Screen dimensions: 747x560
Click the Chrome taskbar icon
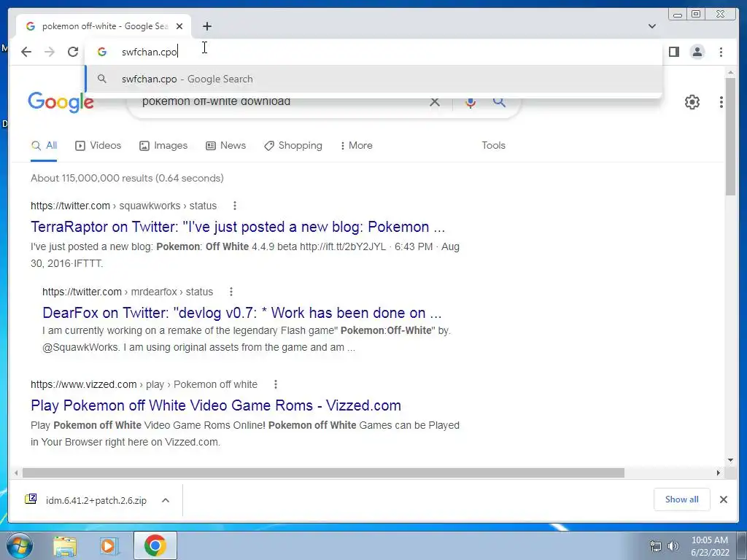[155, 545]
